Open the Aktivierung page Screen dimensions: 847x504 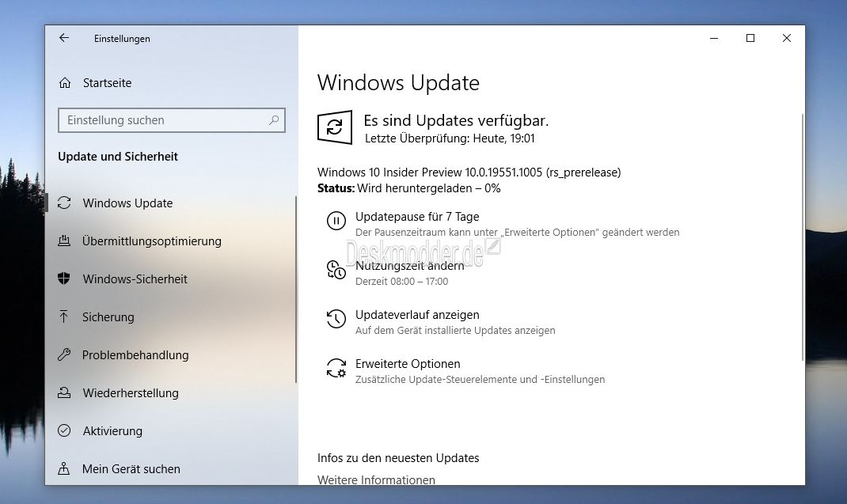pos(112,430)
